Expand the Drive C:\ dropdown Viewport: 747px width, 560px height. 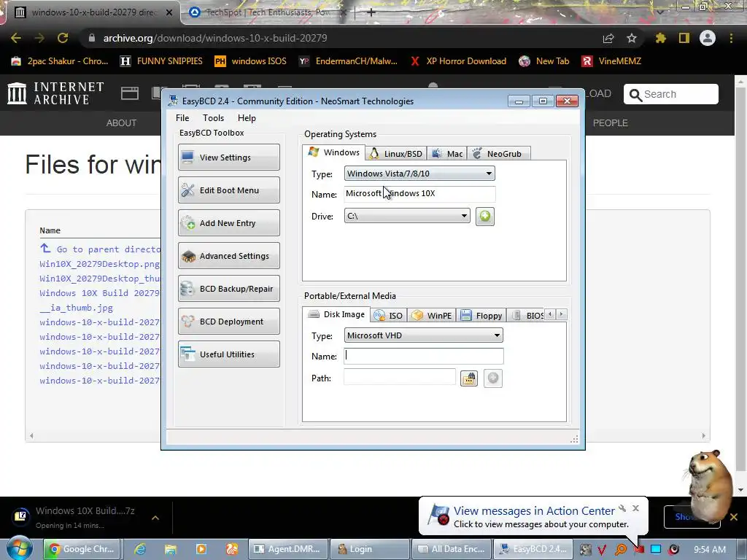pyautogui.click(x=407, y=216)
